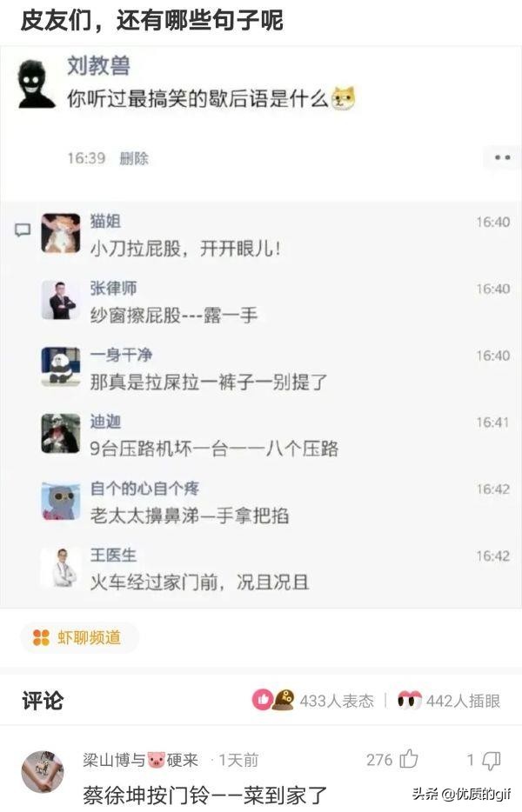The image size is (522, 812).
Task: Tap the thumbs-down icon next to 1
Action: coord(491,760)
